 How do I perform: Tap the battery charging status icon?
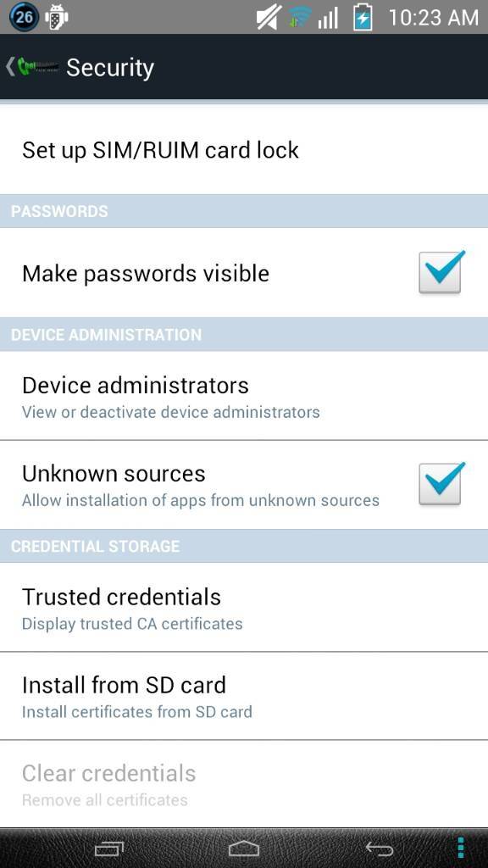[363, 17]
